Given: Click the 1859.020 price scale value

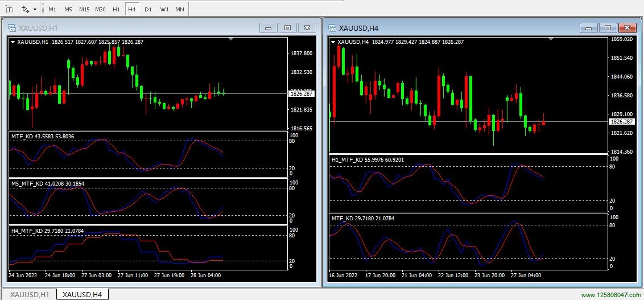Looking at the screenshot, I should [x=622, y=39].
